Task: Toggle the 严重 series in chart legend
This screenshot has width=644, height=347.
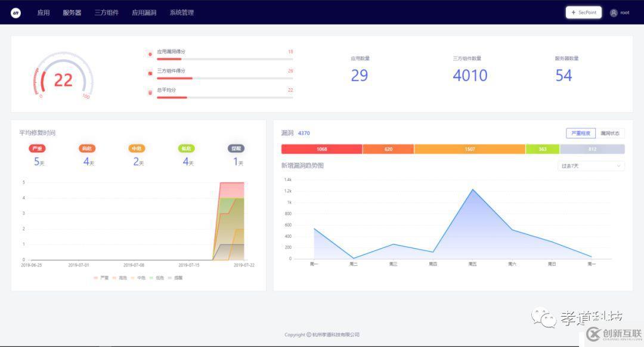Action: pos(101,278)
